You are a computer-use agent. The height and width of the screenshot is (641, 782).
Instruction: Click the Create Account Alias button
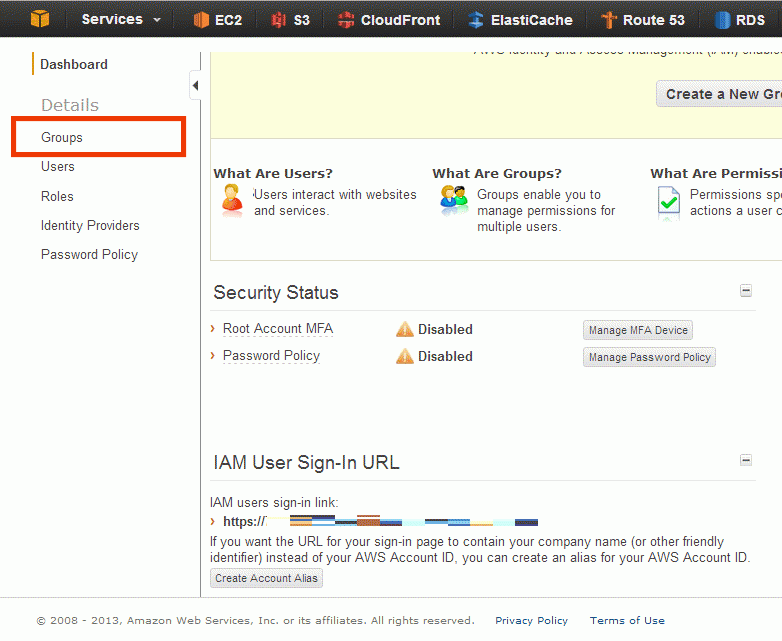click(266, 578)
